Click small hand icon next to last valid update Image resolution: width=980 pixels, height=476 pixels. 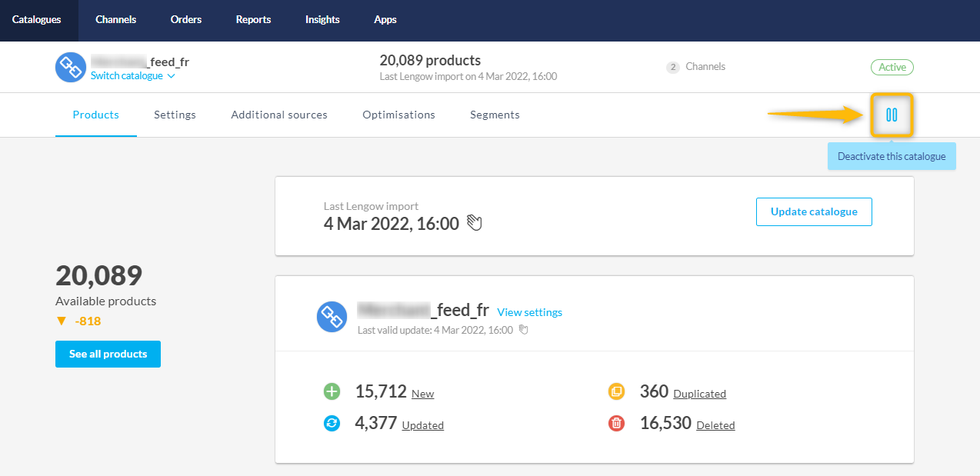click(x=524, y=330)
